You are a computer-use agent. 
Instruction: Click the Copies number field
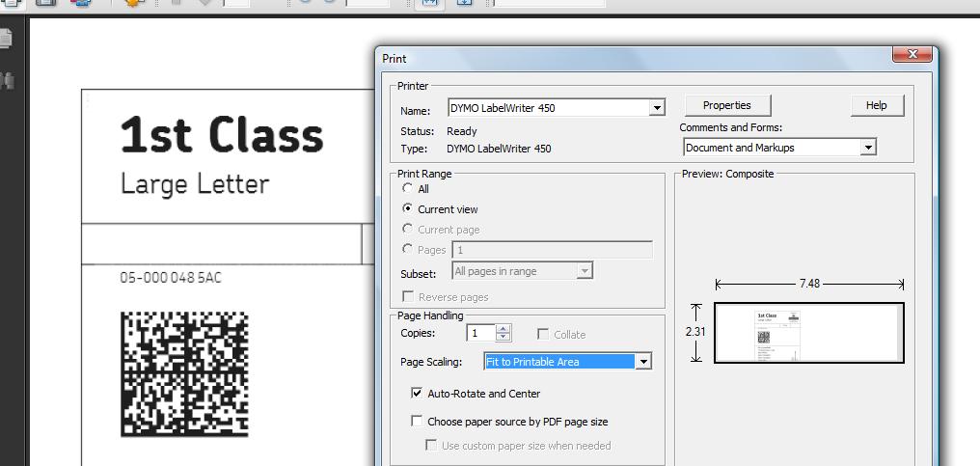[480, 333]
